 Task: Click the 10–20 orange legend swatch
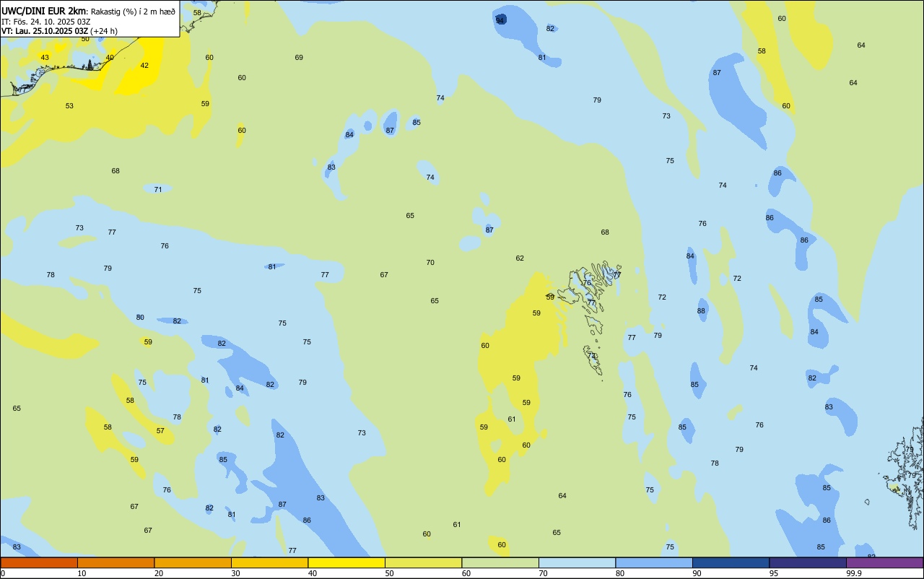(x=115, y=562)
